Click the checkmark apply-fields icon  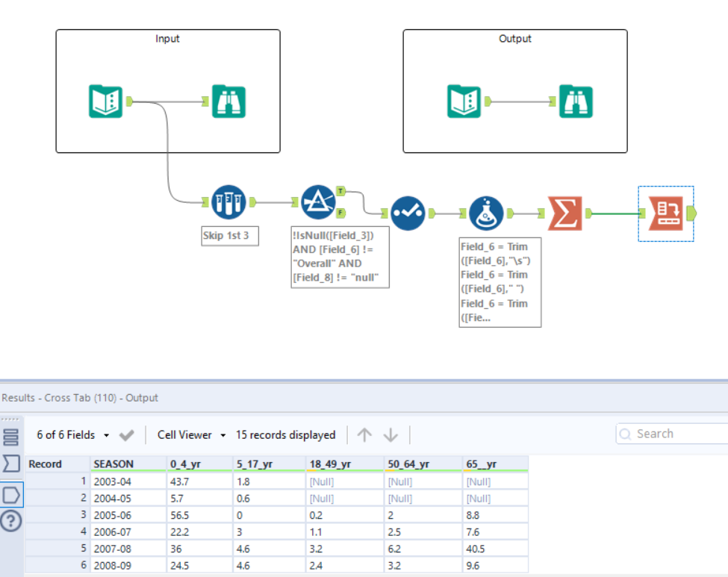point(126,435)
